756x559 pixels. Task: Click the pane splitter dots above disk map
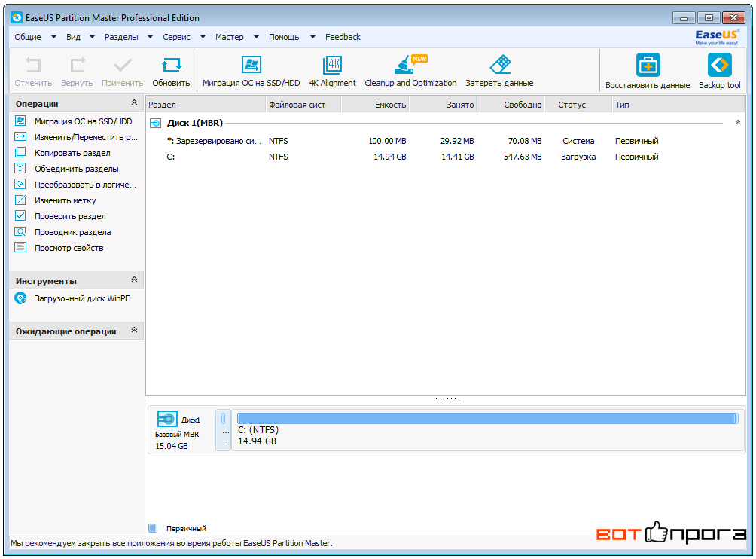(447, 399)
